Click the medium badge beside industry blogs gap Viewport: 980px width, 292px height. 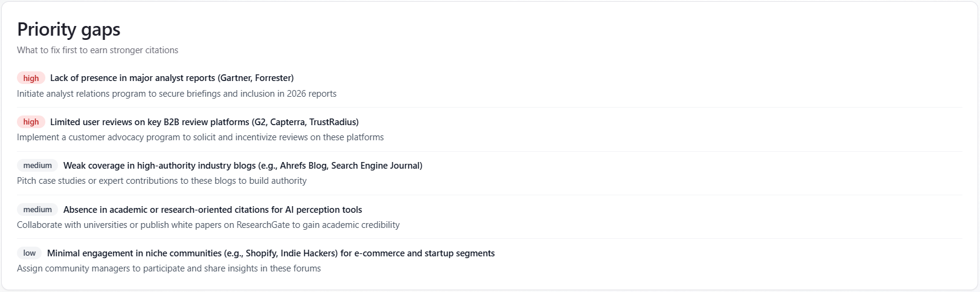click(x=37, y=166)
